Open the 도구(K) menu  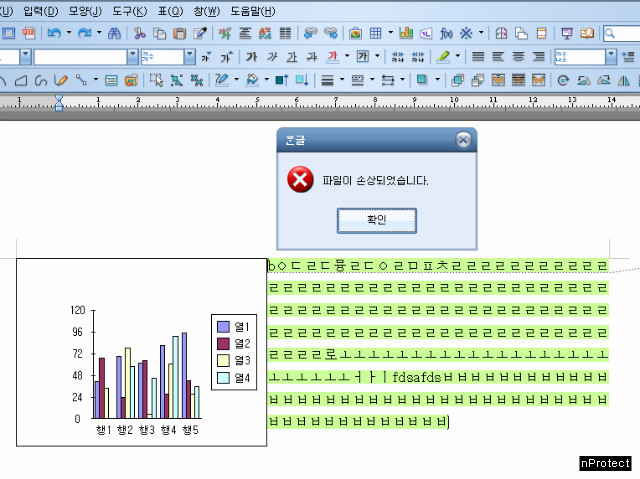[x=126, y=11]
